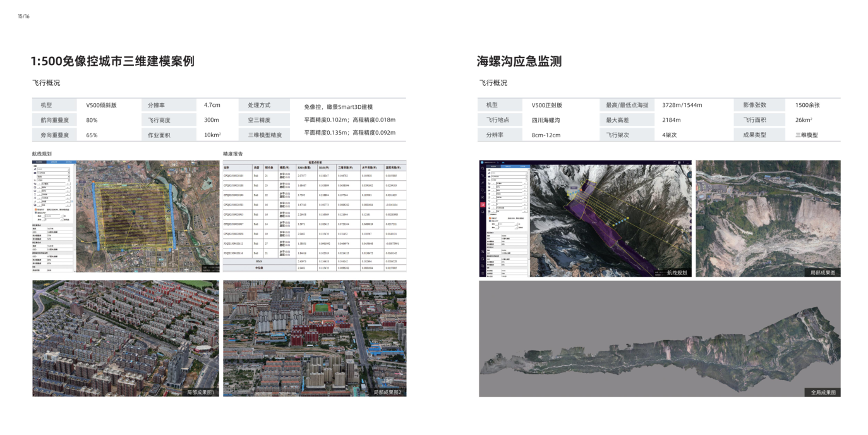Open first dropdown in city route planning panel
This screenshot has height=435, width=868.
coord(54,169)
